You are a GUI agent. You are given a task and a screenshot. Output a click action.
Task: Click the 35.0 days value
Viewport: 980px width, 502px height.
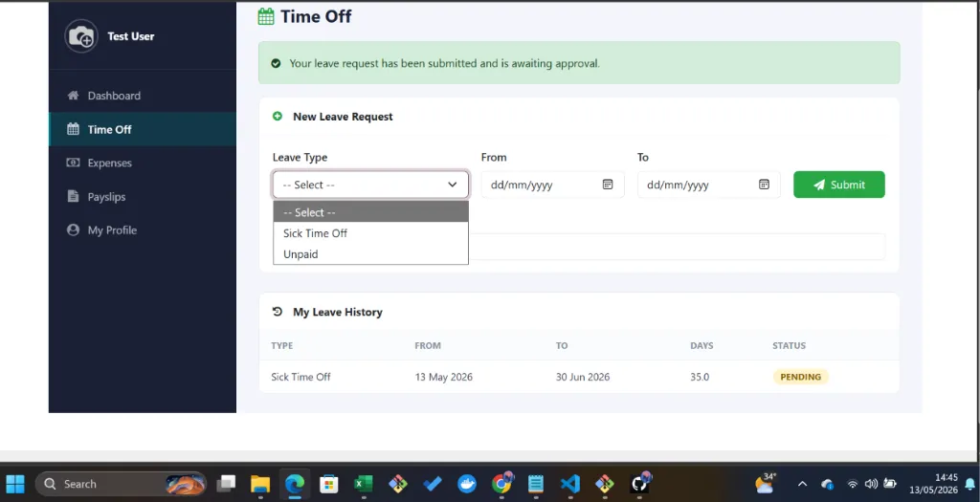point(700,377)
